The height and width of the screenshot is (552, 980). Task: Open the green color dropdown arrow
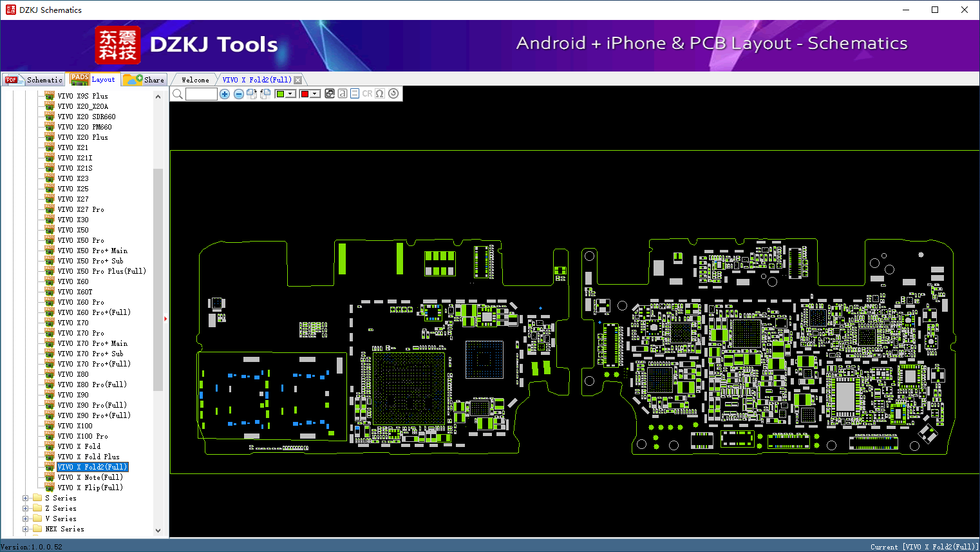(291, 94)
